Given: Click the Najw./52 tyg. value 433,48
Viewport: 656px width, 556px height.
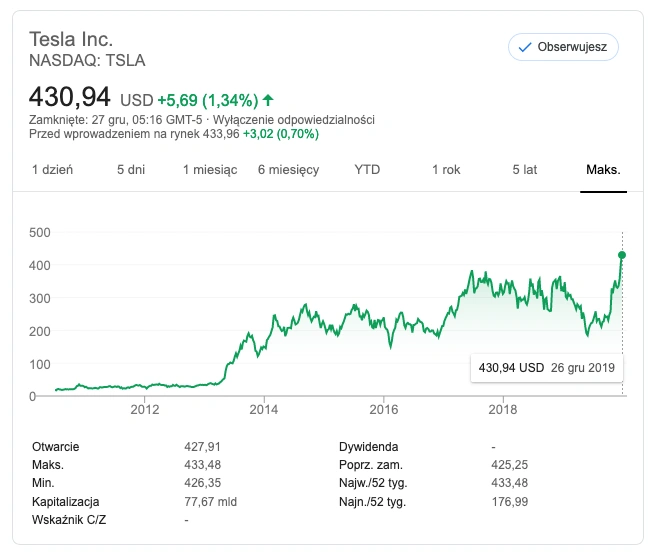Looking at the screenshot, I should [510, 483].
